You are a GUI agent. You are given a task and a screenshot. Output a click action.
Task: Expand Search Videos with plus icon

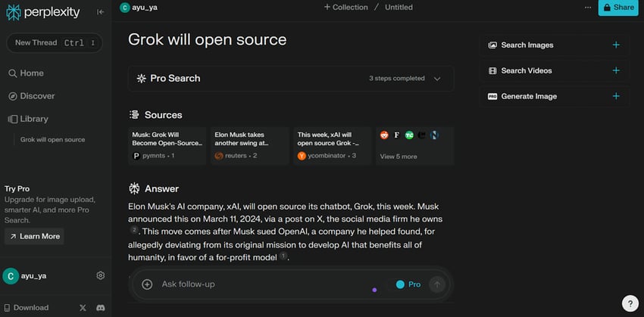tap(615, 71)
